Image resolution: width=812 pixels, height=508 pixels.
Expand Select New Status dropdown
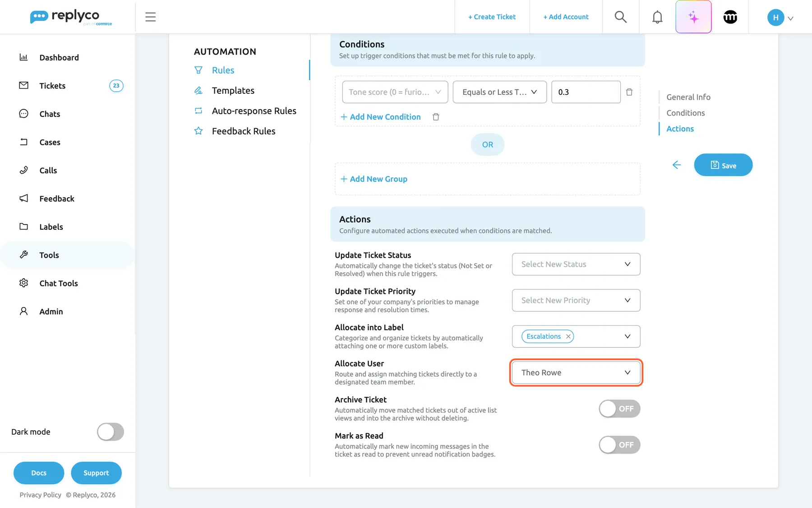(x=576, y=264)
